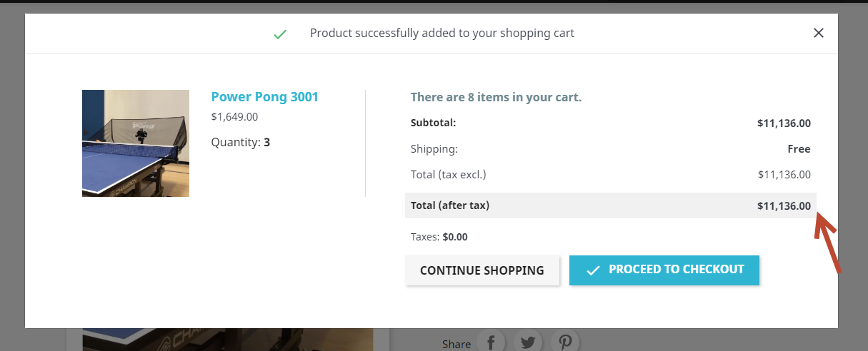Open the Power Pong 3001 product link
This screenshot has height=351, width=868.
(x=264, y=97)
